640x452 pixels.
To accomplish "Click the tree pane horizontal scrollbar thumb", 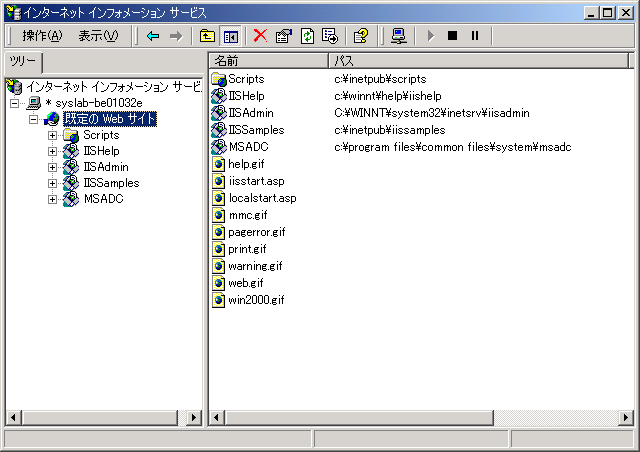I will pyautogui.click(x=100, y=417).
